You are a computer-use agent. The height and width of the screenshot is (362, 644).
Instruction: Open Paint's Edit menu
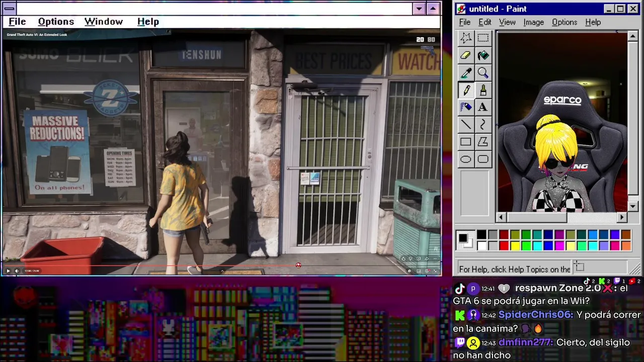pos(485,22)
